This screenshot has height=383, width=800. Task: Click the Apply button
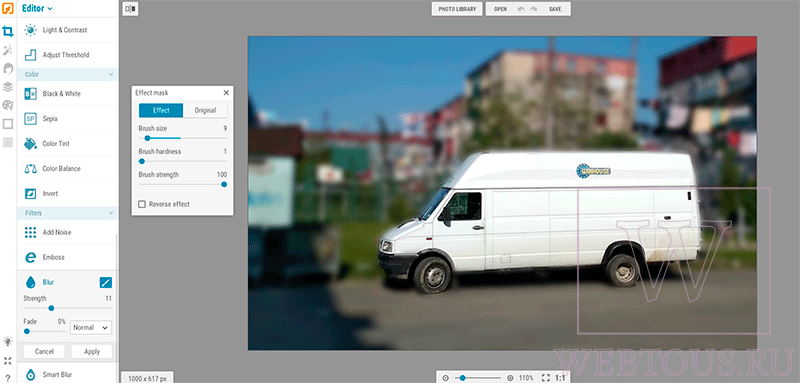(x=92, y=351)
